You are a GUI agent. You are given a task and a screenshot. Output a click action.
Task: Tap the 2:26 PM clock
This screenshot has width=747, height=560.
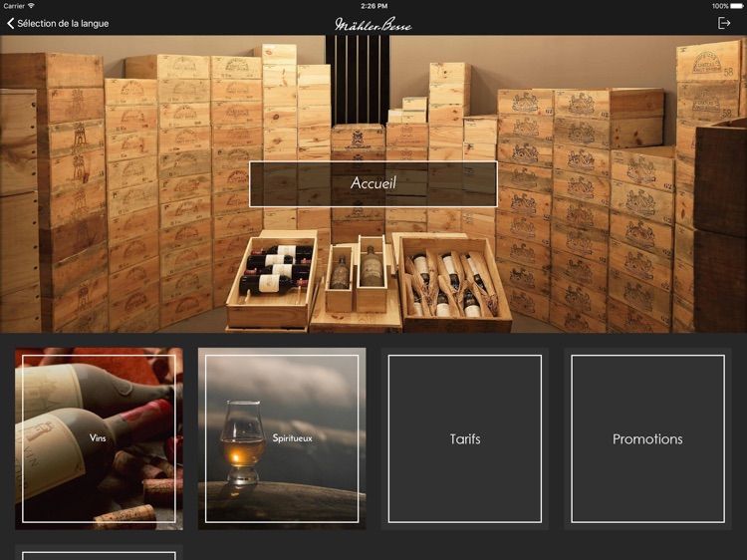[x=373, y=6]
